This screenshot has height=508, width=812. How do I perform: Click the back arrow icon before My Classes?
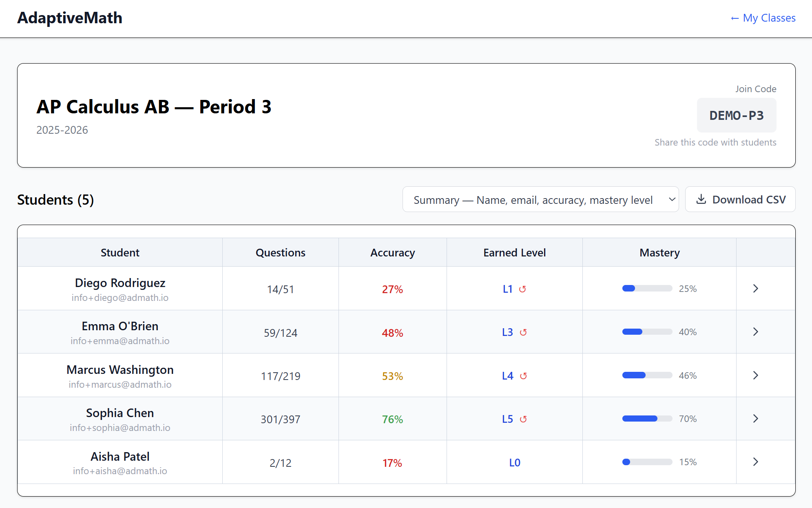coord(735,18)
